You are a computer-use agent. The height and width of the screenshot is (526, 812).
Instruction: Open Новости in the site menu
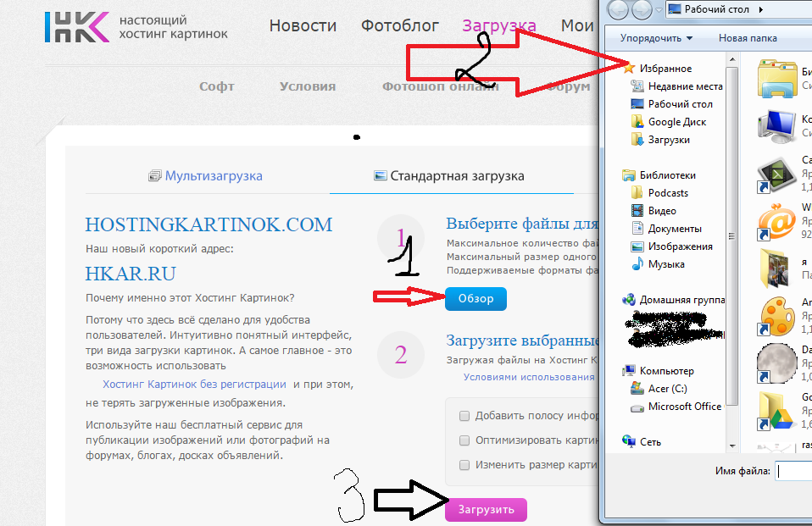pos(303,25)
